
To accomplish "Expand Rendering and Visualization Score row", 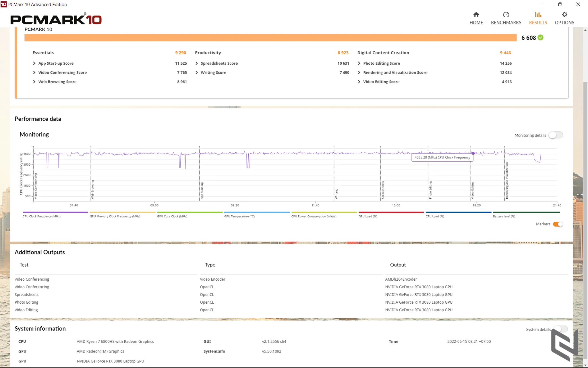I will (359, 72).
